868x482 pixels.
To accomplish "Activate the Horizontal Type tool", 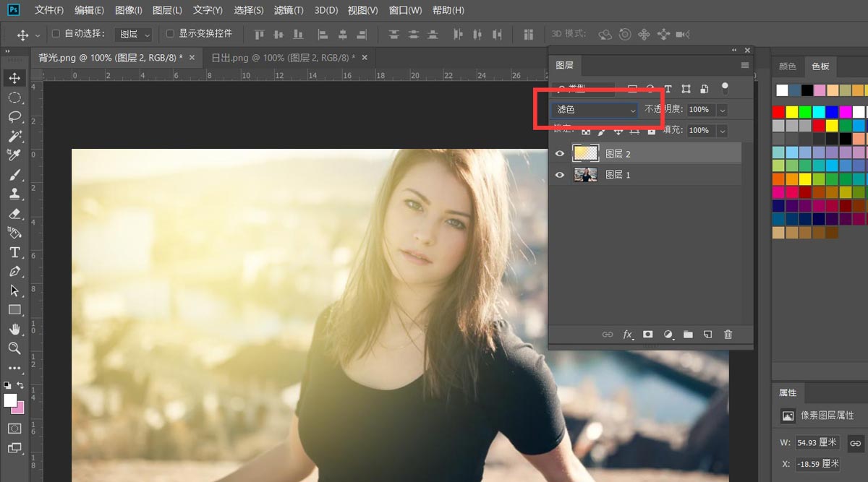I will pos(14,252).
